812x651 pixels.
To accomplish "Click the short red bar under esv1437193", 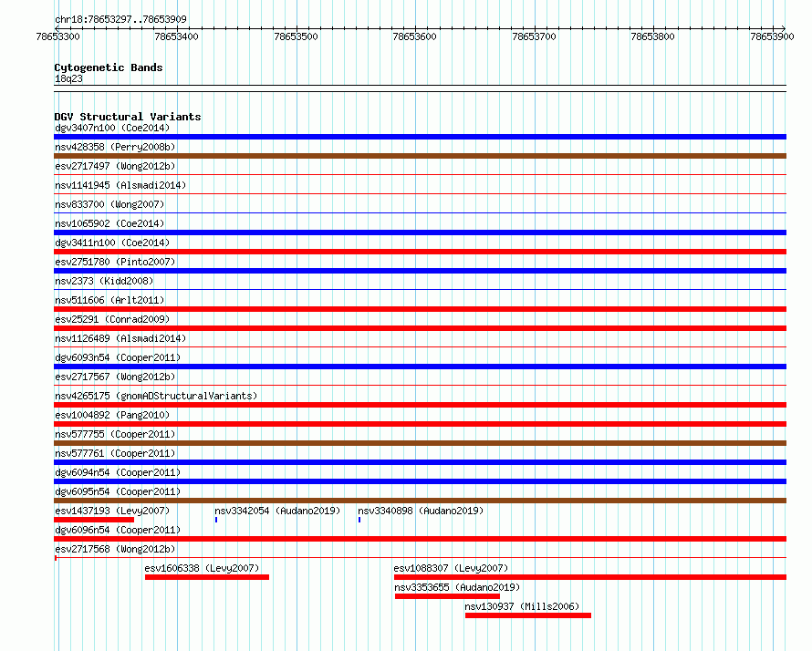I will [94, 520].
